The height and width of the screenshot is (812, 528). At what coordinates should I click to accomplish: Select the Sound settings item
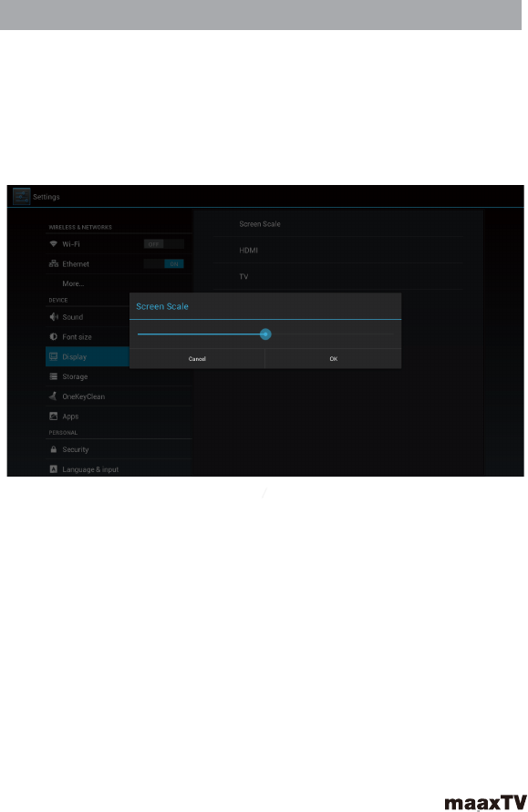pos(88,317)
